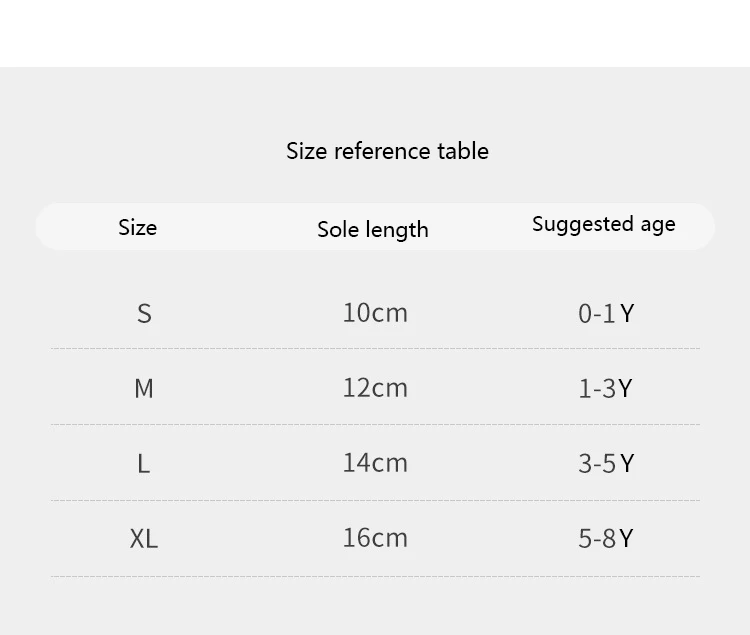
Task: Select the M size cell
Action: (144, 388)
